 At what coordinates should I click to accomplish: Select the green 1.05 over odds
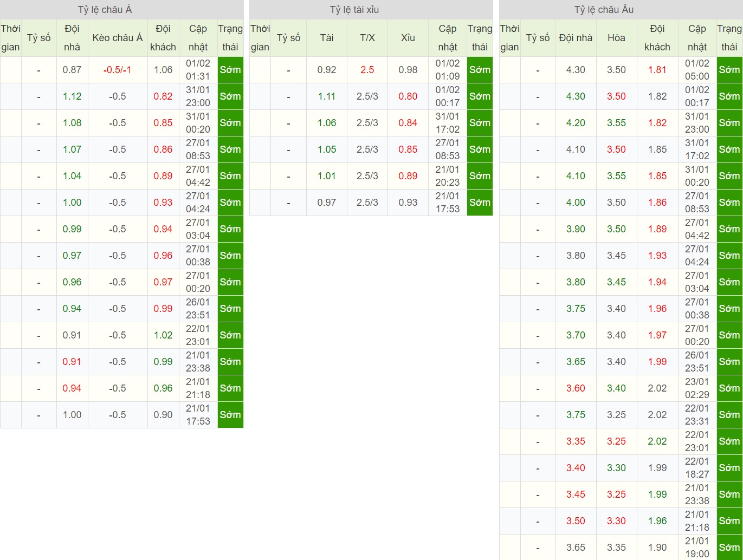point(327,149)
